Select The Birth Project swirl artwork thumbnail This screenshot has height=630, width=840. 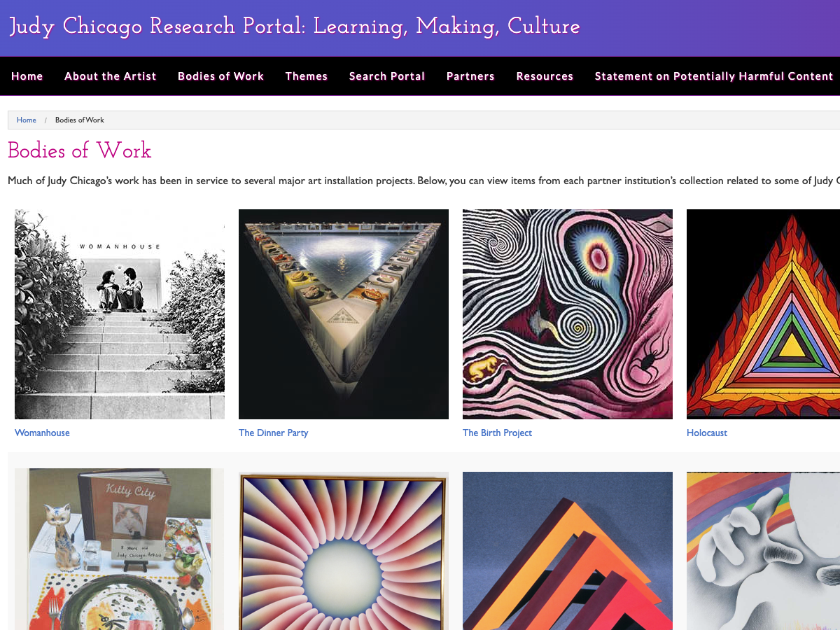(567, 314)
